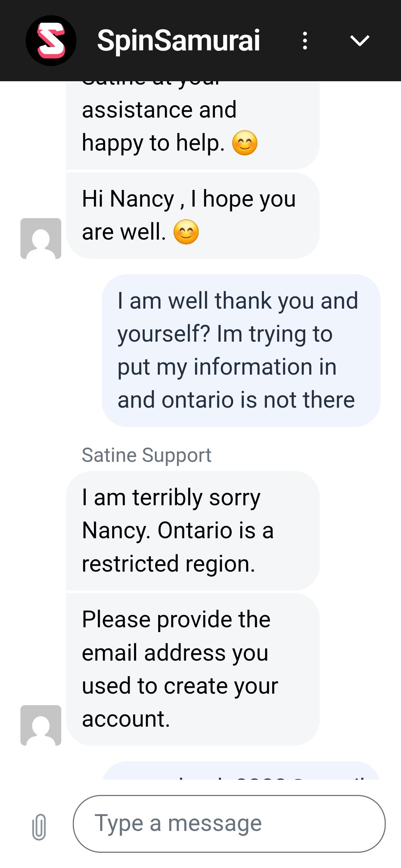Screen dimensions: 401x868
Task: Tap the partially visible bottom message bubble
Action: [241, 772]
